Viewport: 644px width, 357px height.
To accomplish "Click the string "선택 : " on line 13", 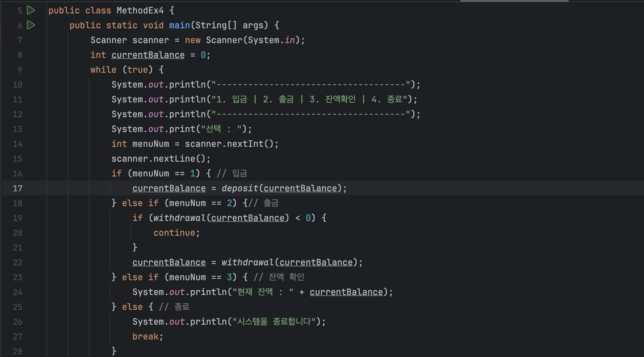I will click(x=221, y=129).
